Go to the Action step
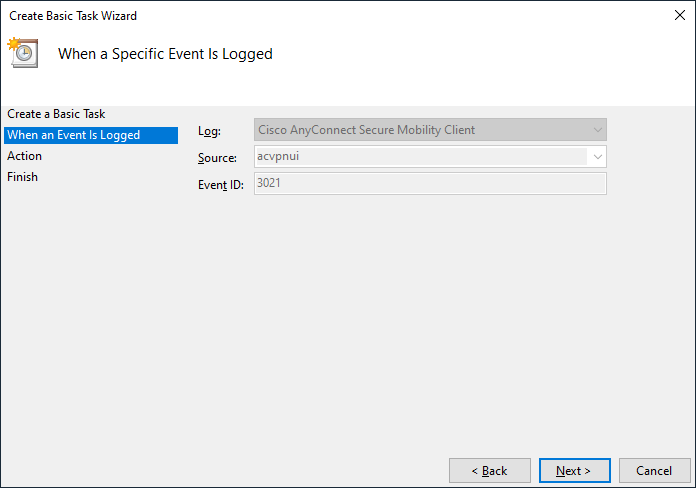 (24, 156)
